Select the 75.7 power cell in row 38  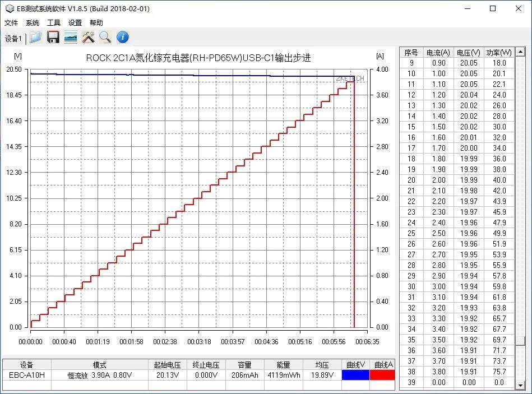tap(499, 372)
